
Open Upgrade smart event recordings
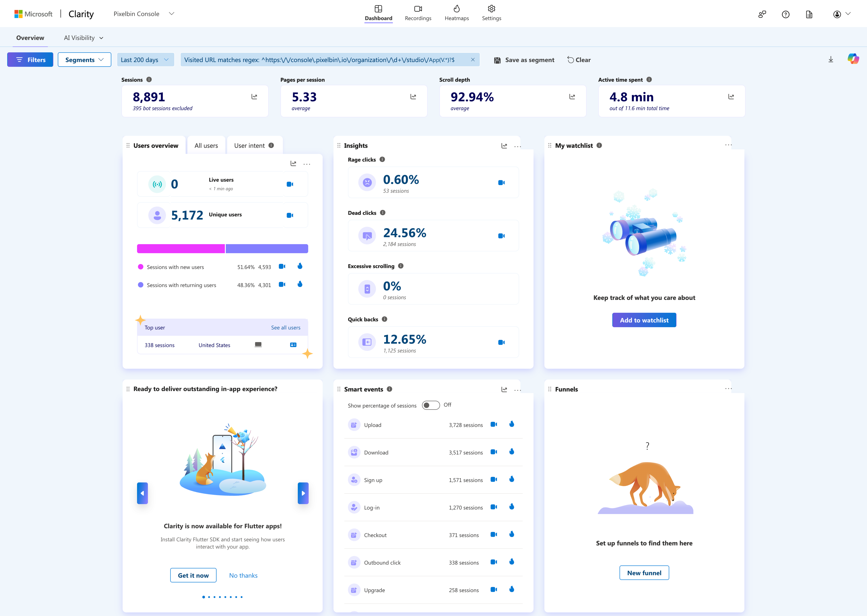(x=494, y=589)
